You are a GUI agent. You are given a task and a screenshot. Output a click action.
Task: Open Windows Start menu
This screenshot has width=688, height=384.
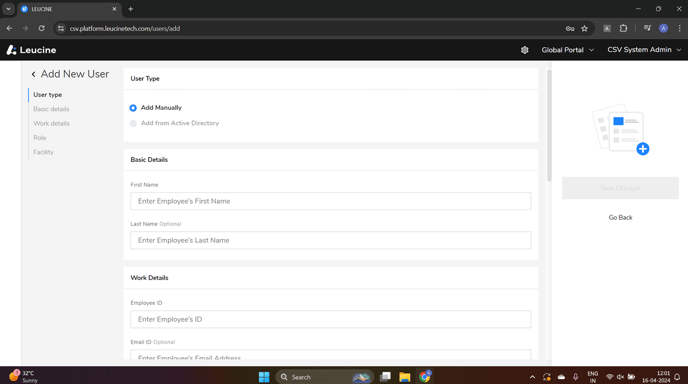[x=264, y=377]
